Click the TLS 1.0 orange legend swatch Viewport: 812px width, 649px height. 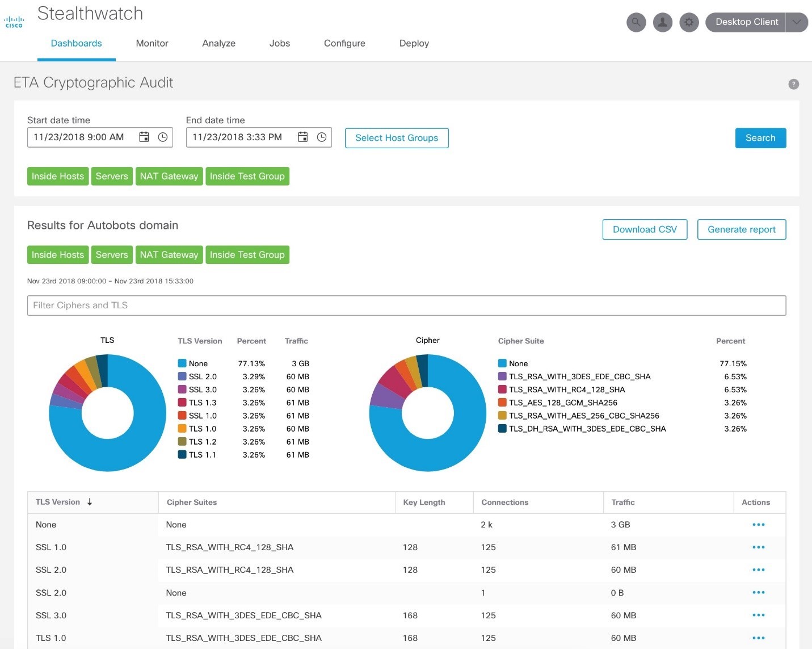pyautogui.click(x=182, y=429)
